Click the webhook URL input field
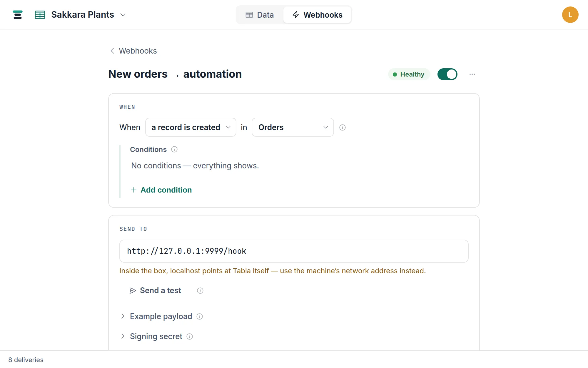The image size is (588, 368). pyautogui.click(x=294, y=251)
